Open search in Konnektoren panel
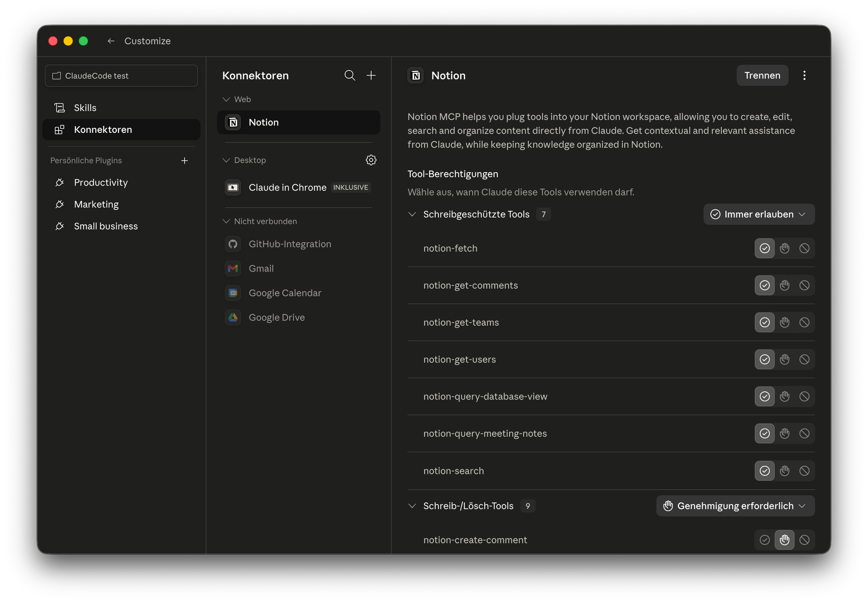 [350, 75]
